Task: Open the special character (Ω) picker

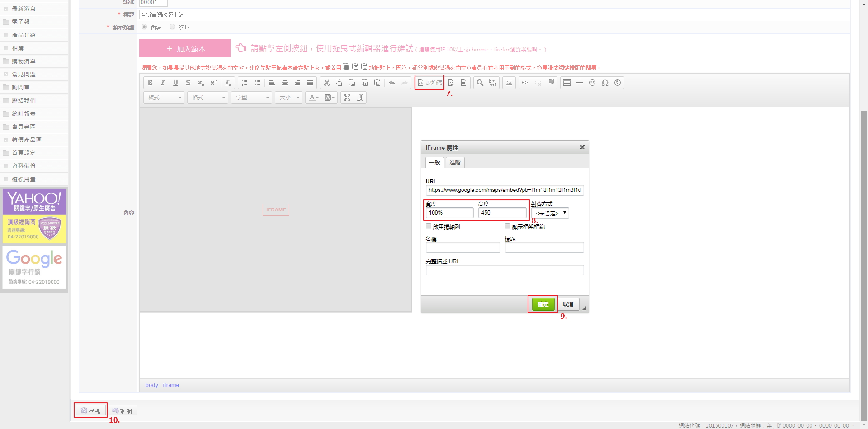Action: tap(605, 83)
